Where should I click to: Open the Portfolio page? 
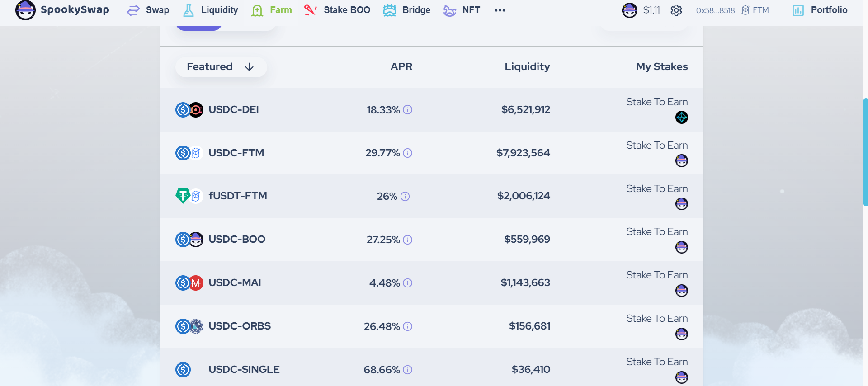[x=820, y=10]
